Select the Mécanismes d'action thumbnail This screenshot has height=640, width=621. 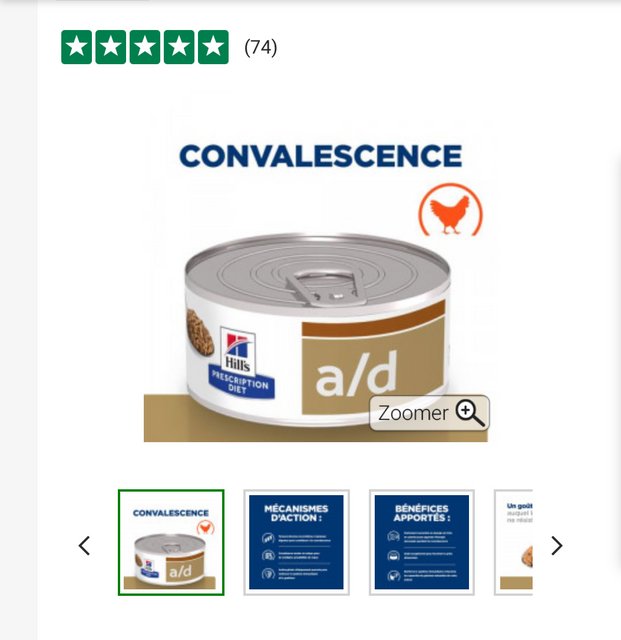[296, 542]
